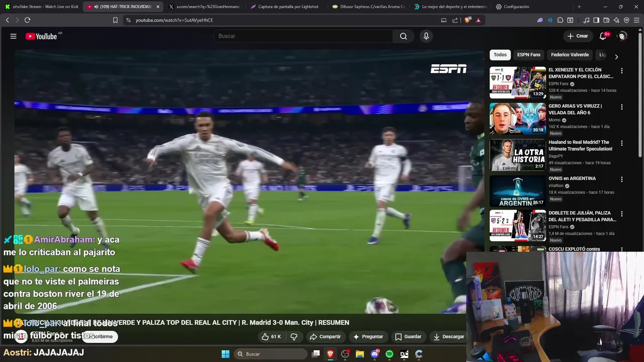Click the browser address bar URL

[x=174, y=20]
